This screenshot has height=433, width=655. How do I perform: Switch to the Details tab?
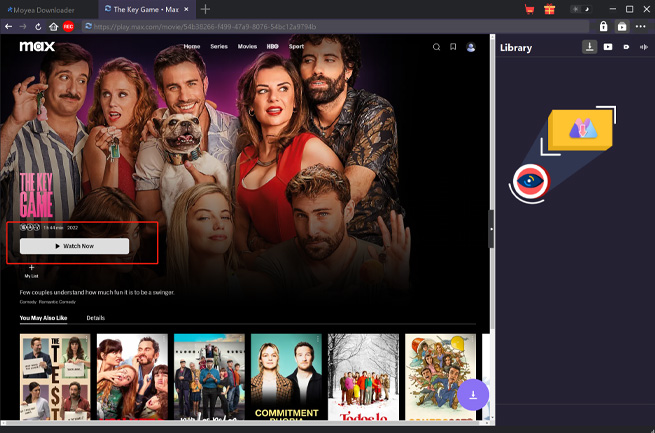click(x=96, y=317)
